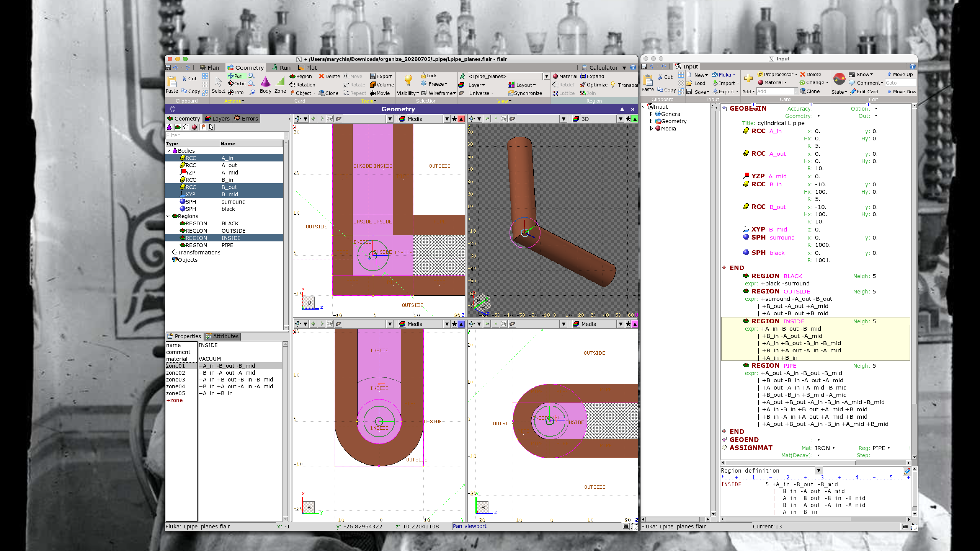Open the Errors tab in side panel

coord(246,119)
